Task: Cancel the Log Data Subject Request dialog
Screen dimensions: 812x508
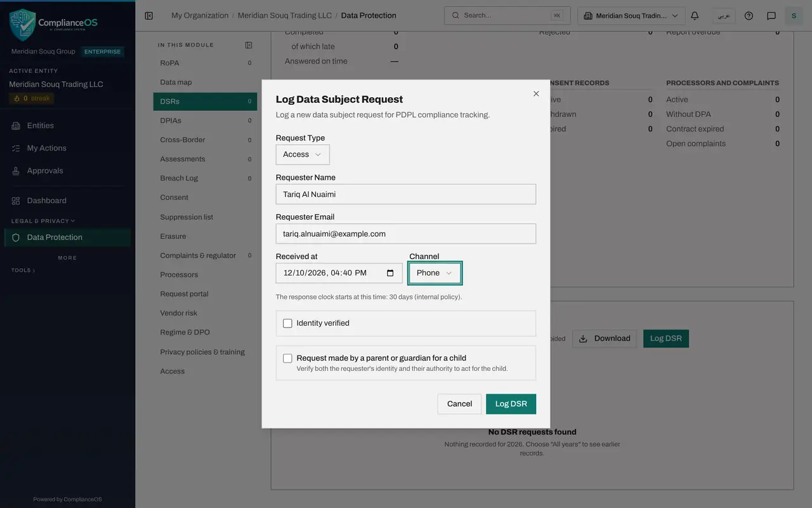Action: [x=459, y=404]
